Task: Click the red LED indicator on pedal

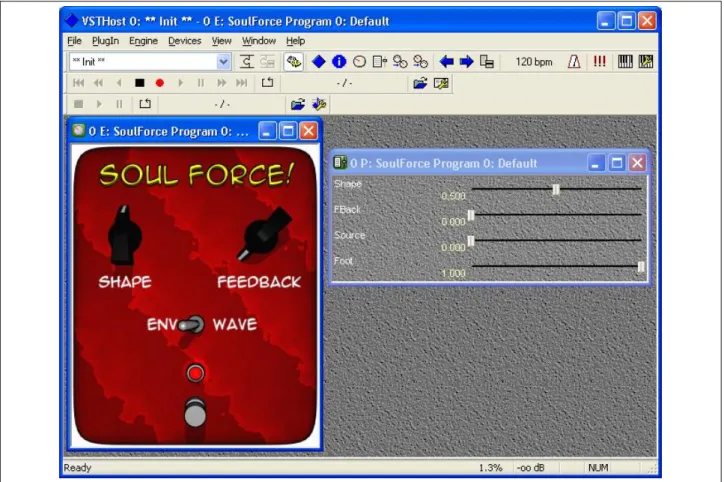Action: click(x=195, y=373)
